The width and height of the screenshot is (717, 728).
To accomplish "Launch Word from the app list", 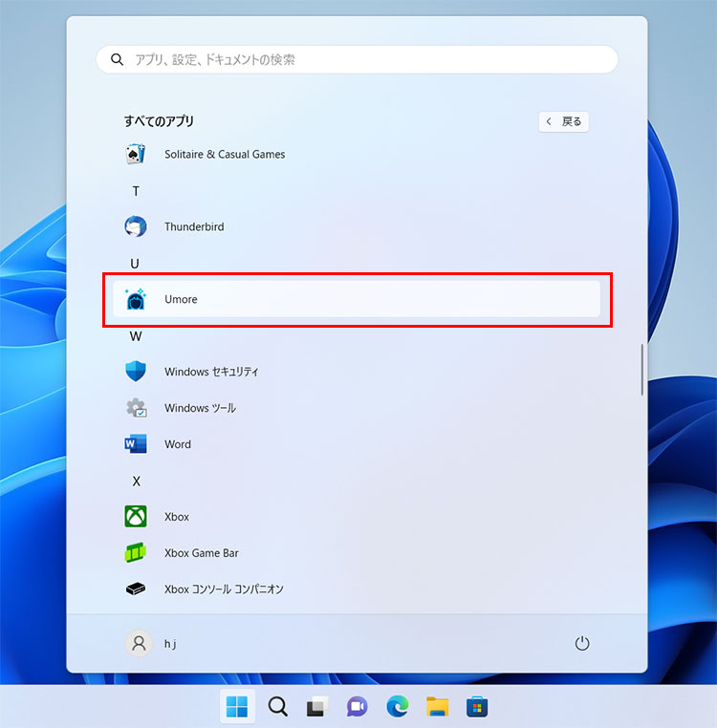I will (177, 444).
